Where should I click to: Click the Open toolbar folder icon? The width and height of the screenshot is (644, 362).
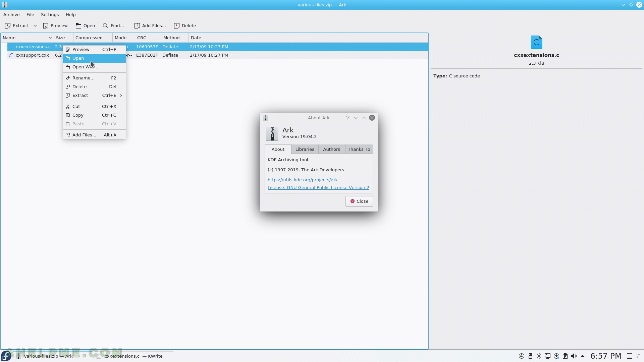[78, 26]
